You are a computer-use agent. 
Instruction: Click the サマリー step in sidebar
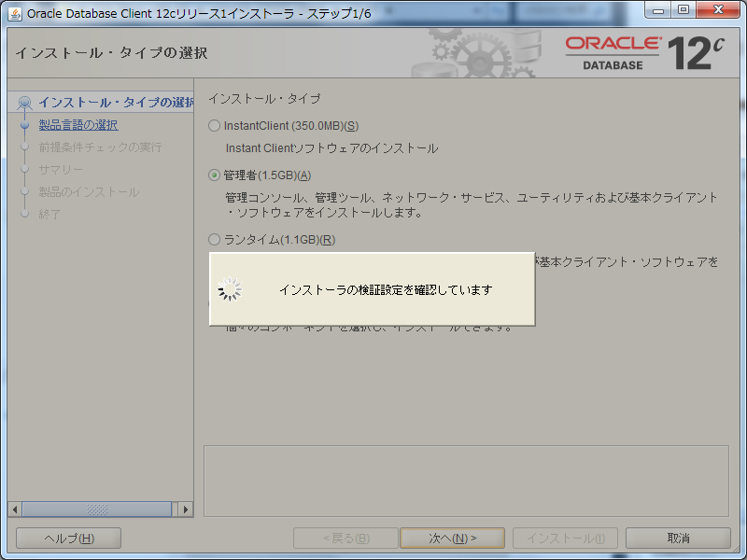pyautogui.click(x=61, y=170)
